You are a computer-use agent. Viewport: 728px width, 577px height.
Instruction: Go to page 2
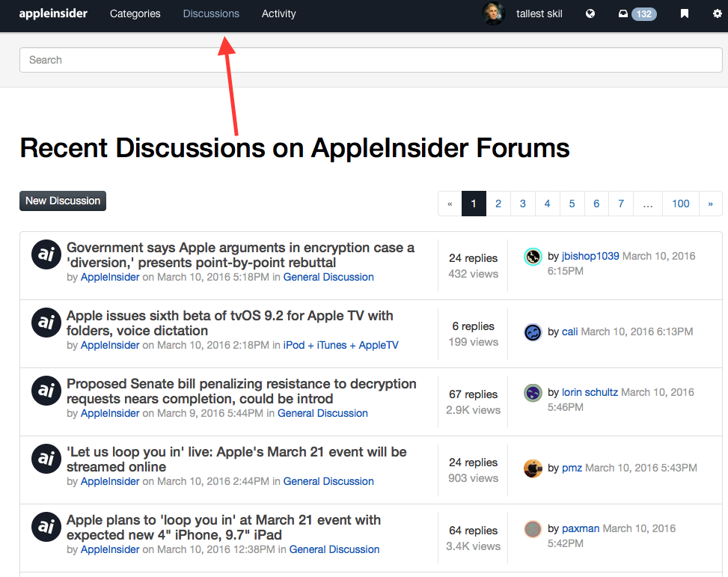pyautogui.click(x=498, y=204)
